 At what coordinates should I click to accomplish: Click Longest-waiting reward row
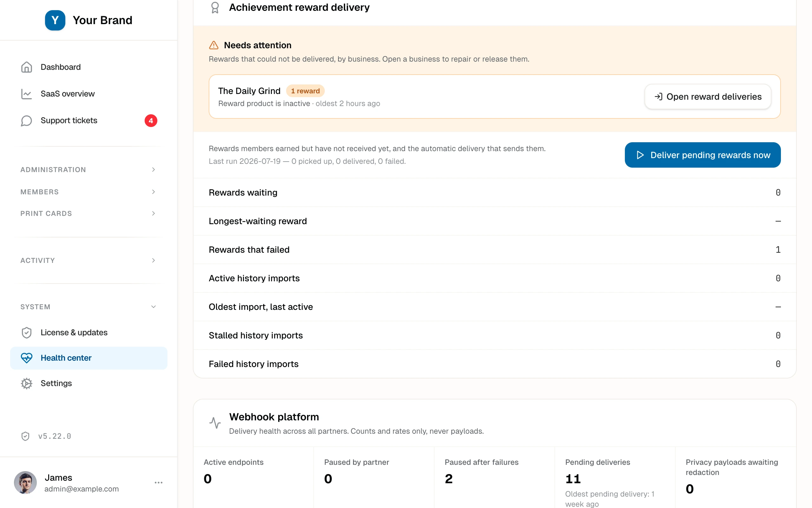point(494,221)
